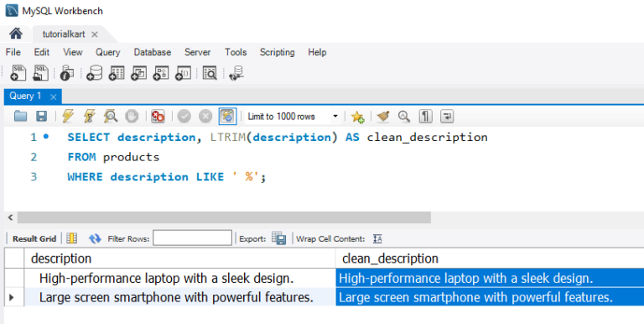The image size is (644, 324).
Task: Click the Explain query magnifier-lightning icon
Action: click(111, 117)
